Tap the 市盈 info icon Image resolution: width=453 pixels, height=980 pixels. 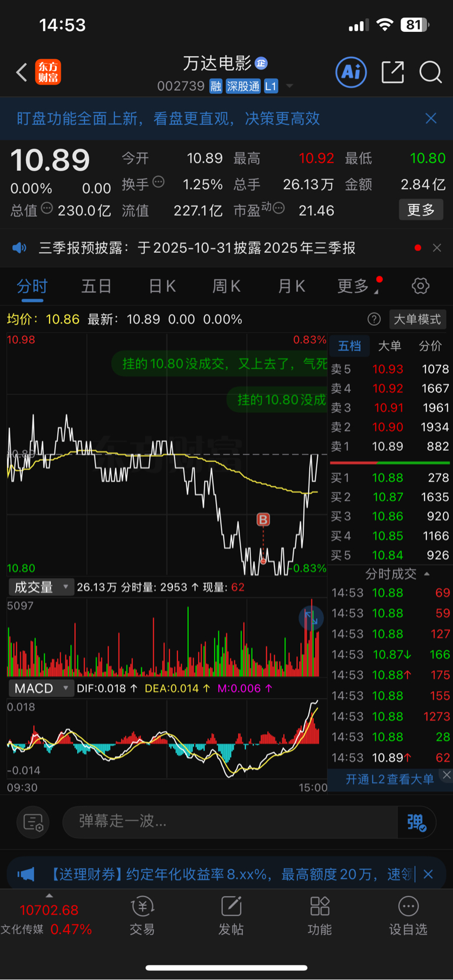(279, 208)
